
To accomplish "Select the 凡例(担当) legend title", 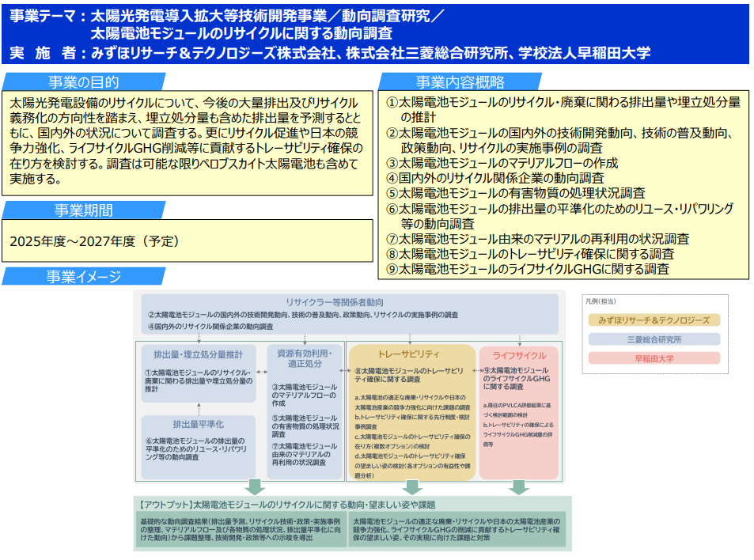I will 601,301.
